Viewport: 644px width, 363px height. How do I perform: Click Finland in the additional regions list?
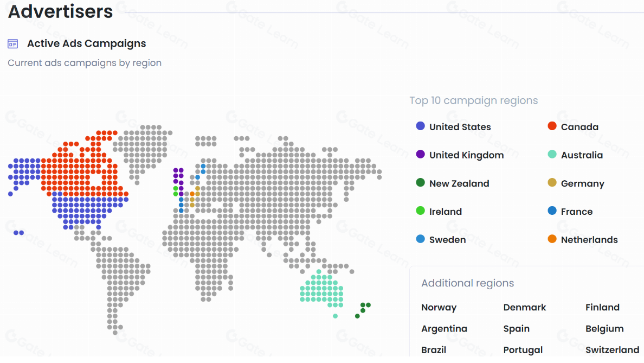point(602,308)
